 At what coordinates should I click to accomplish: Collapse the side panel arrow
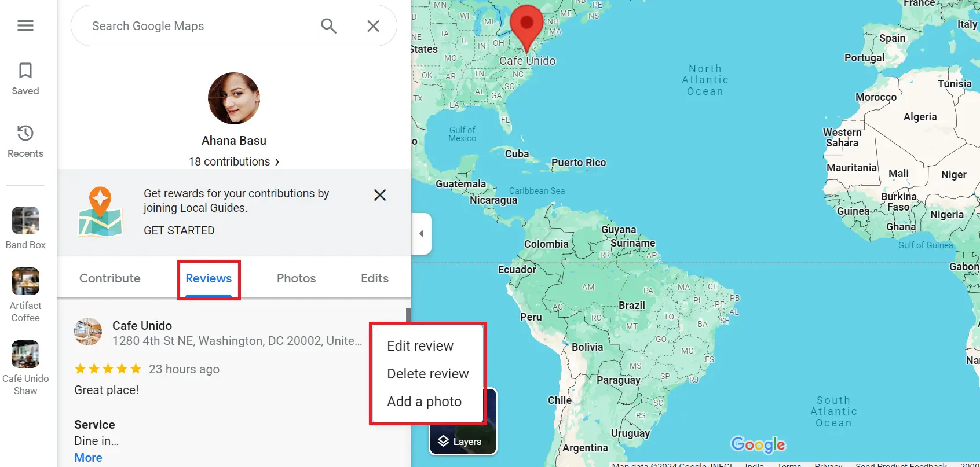[422, 234]
